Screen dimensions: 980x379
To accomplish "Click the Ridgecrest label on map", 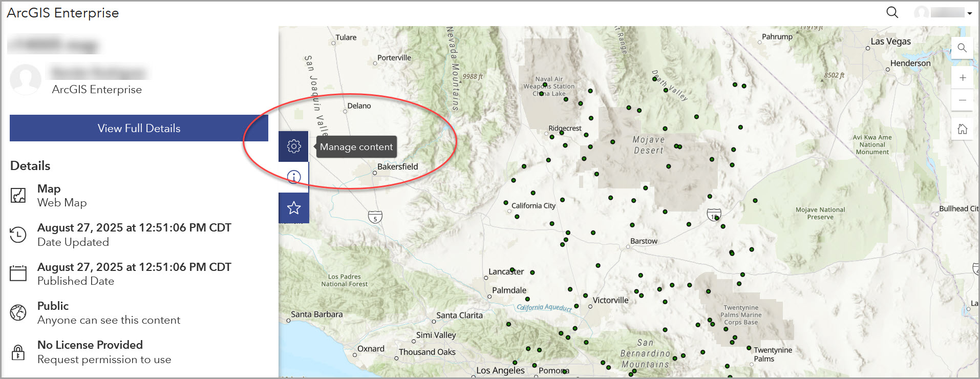I will click(x=565, y=128).
